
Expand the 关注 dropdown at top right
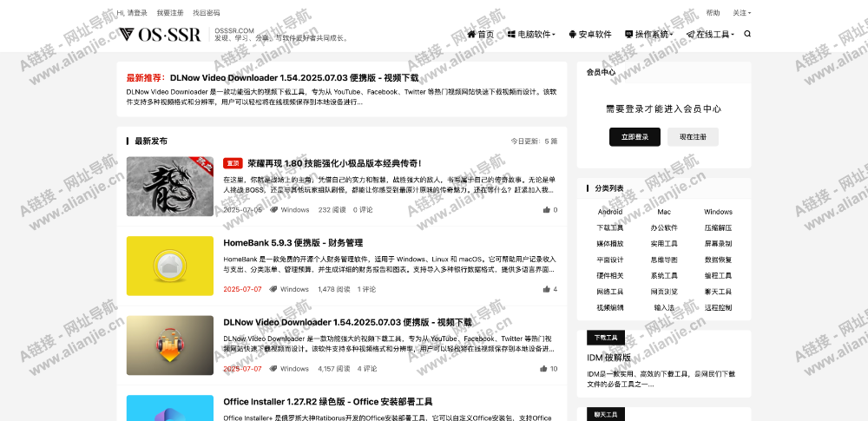point(742,13)
